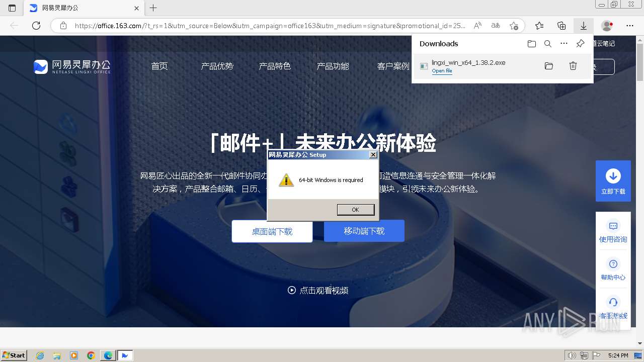Go back in browser
This screenshot has height=362, width=644.
click(x=14, y=26)
